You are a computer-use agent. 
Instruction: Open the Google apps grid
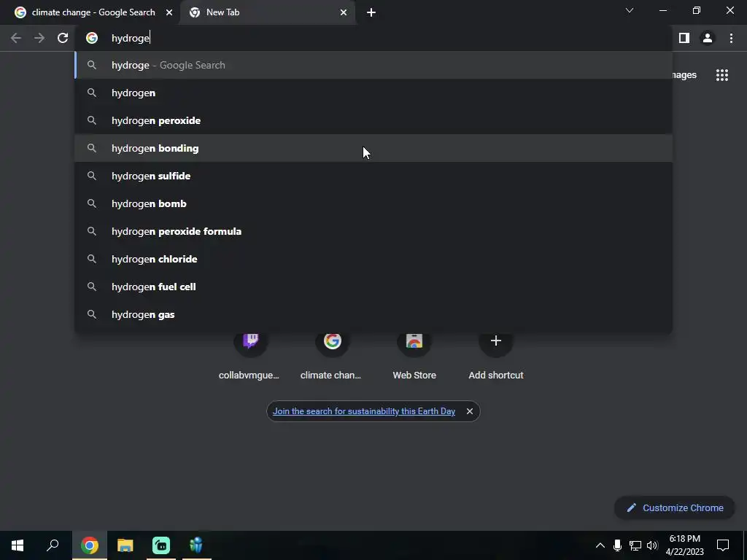point(722,75)
